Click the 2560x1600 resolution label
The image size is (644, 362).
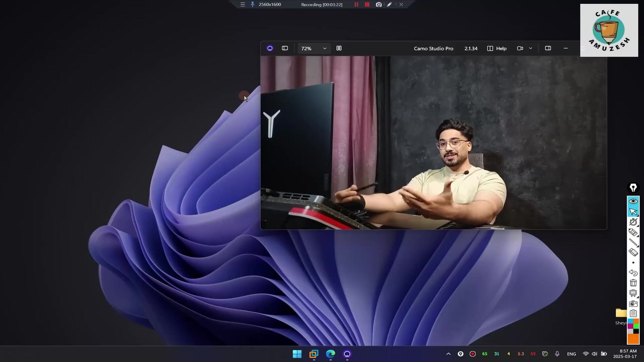270,4
